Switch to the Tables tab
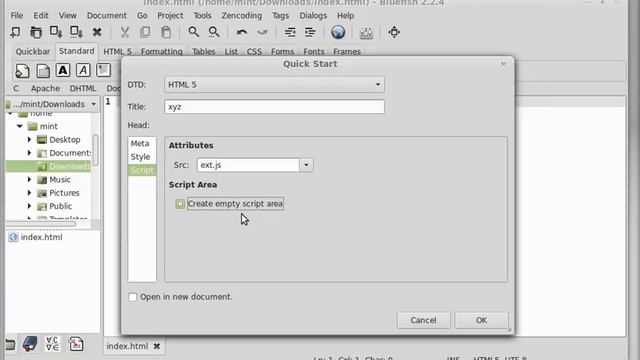 204,51
